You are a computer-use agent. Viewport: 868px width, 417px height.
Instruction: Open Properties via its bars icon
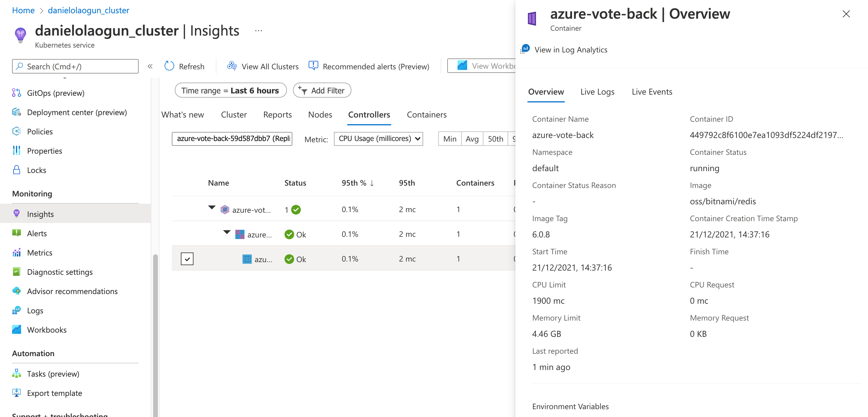(x=16, y=151)
